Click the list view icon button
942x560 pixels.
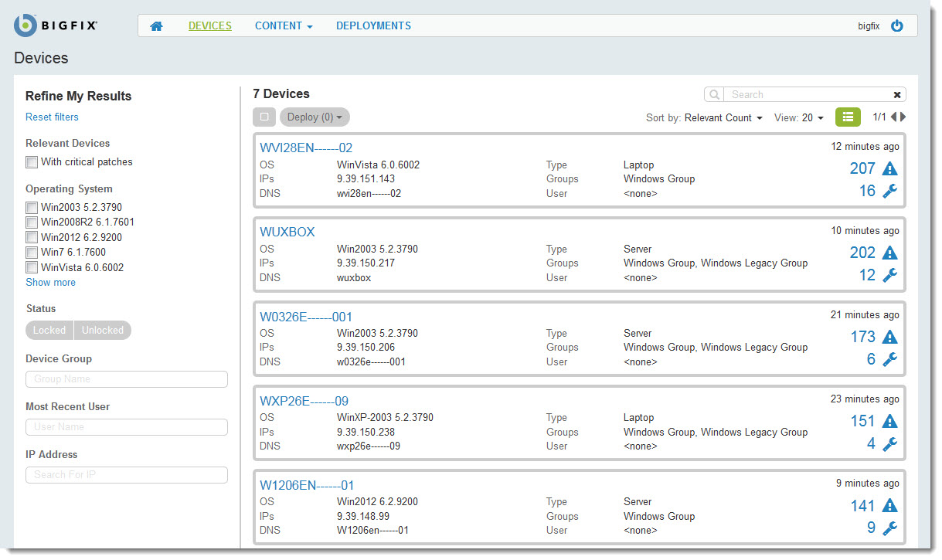pyautogui.click(x=848, y=117)
